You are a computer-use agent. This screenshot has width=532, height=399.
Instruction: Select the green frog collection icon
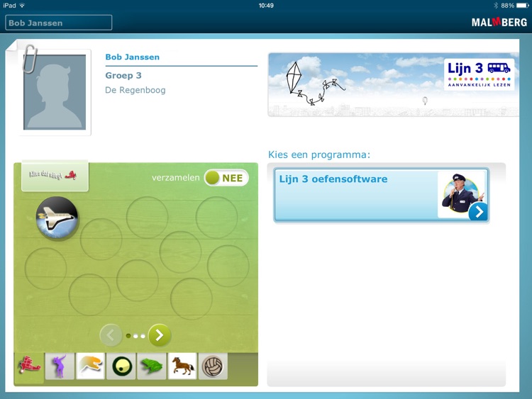[x=152, y=366]
